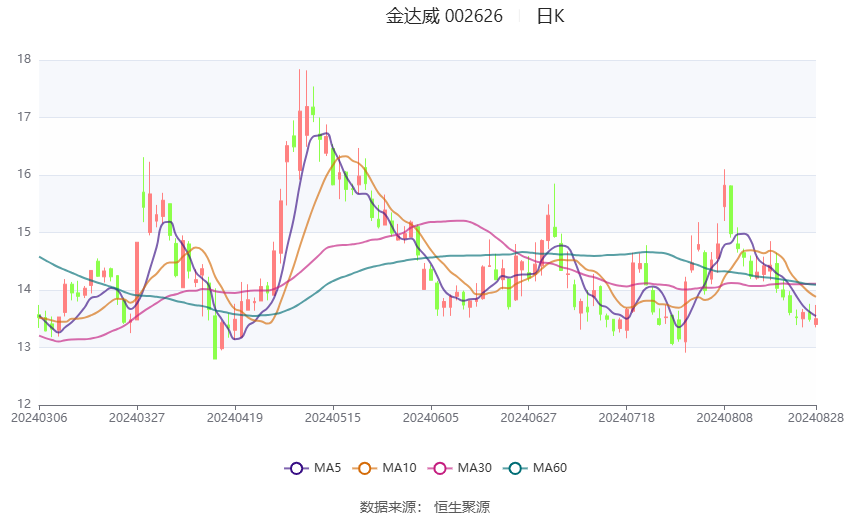Toggle the MA30 legend series
850x517 pixels.
tap(460, 468)
